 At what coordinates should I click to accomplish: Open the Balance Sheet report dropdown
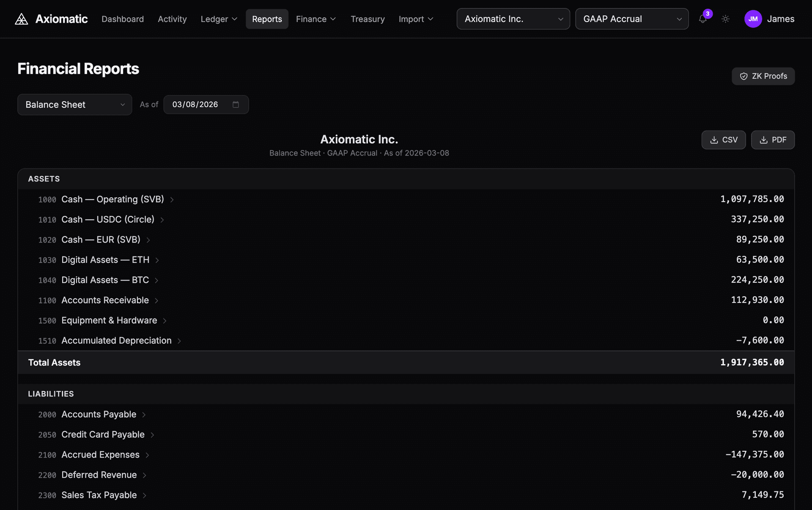[x=74, y=104]
